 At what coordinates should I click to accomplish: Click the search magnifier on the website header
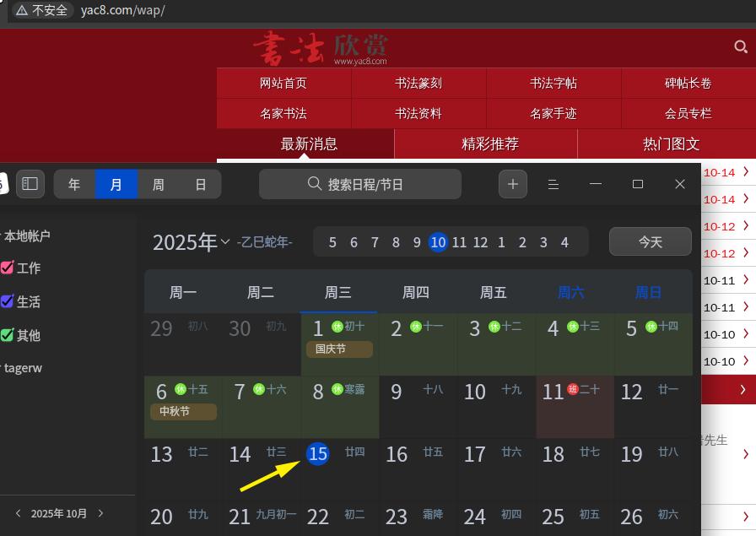point(741,46)
